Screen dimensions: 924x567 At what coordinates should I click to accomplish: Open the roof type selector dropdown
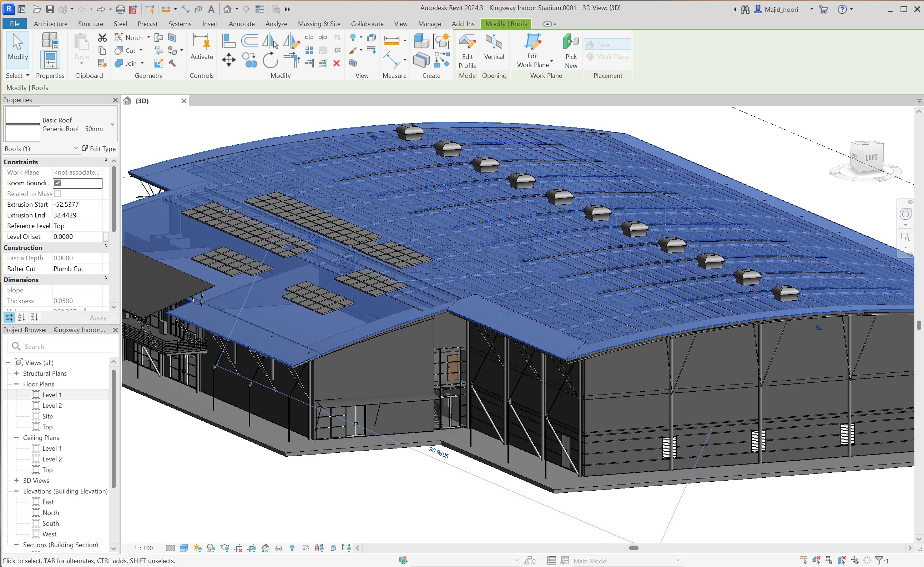pos(112,125)
